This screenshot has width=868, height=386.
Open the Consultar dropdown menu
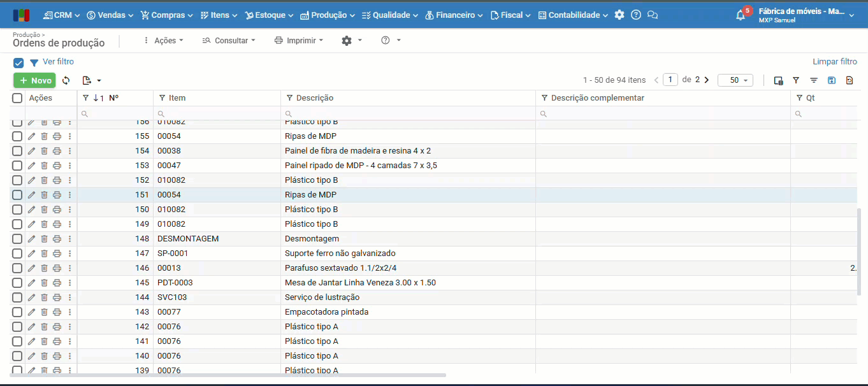click(229, 40)
